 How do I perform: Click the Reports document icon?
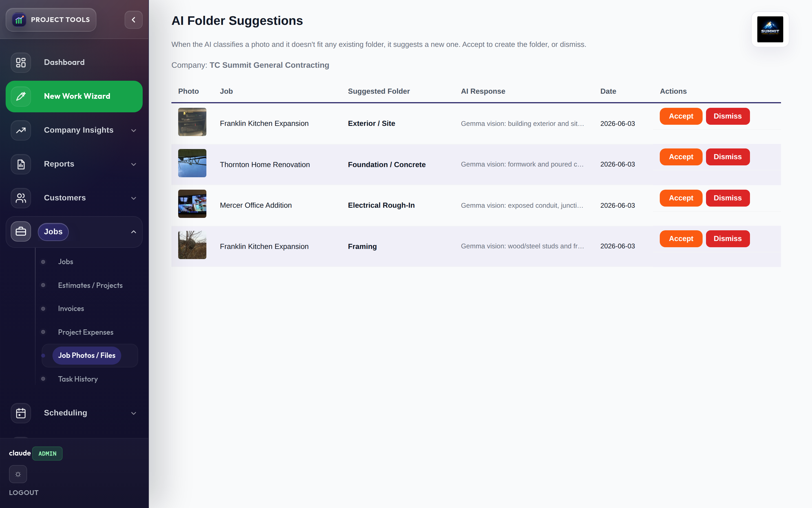pos(21,164)
